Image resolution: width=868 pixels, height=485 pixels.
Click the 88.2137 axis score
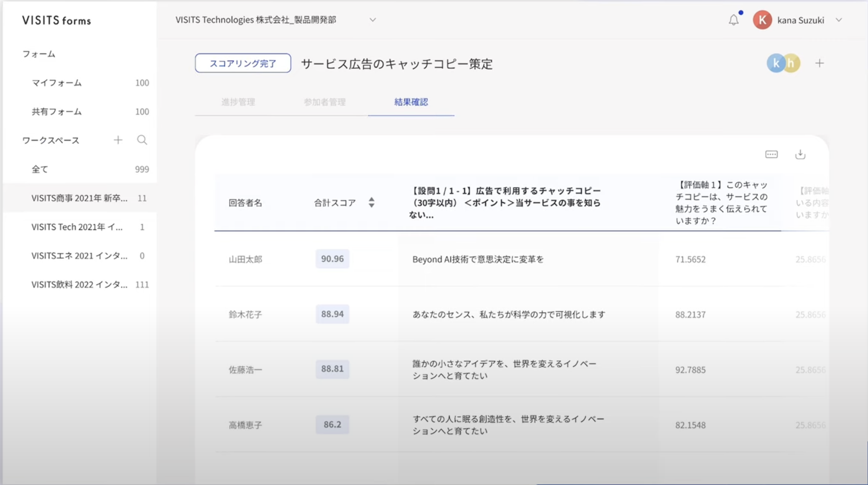pos(690,314)
